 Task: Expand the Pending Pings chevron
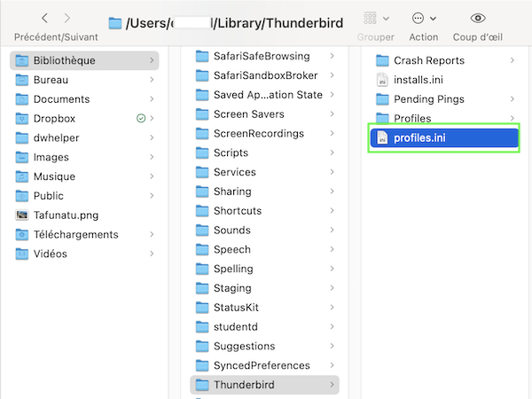512,99
